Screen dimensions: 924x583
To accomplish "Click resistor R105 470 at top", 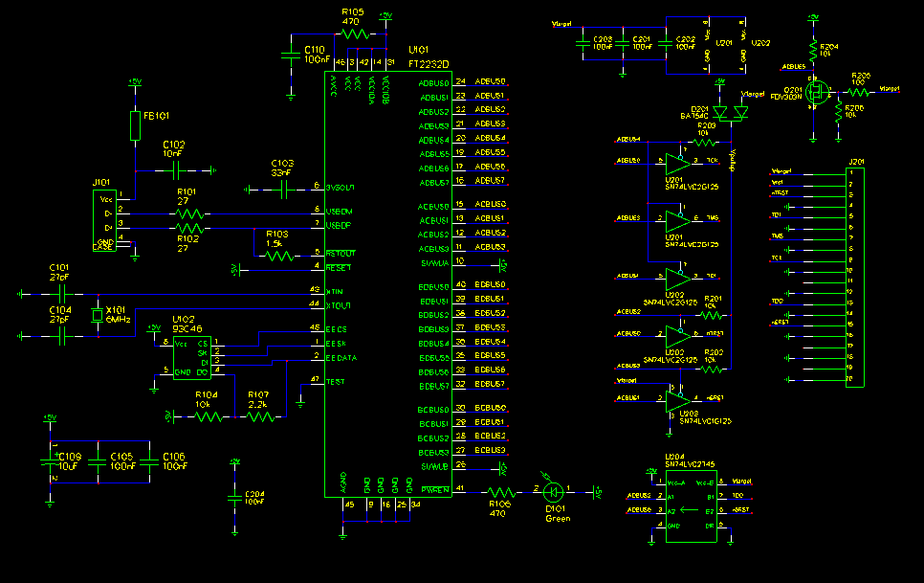I will click(x=356, y=34).
